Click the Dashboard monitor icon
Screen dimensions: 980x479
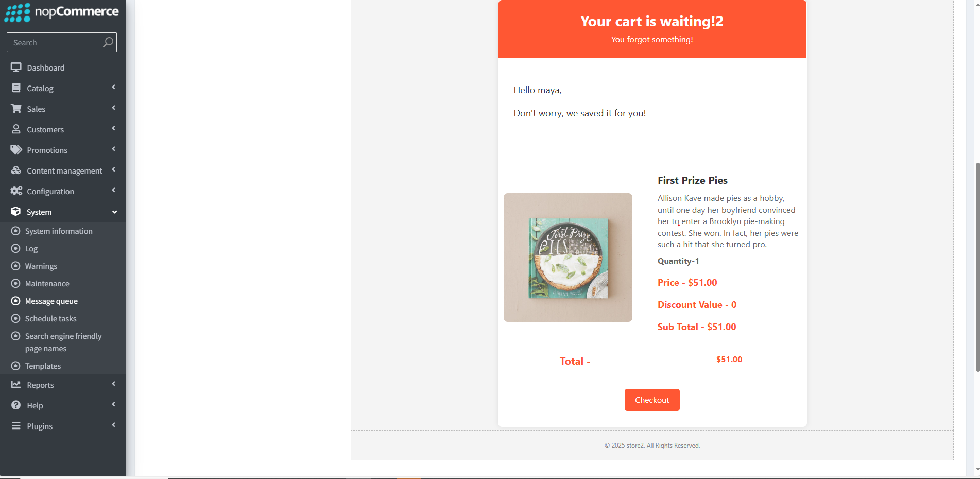click(x=16, y=67)
